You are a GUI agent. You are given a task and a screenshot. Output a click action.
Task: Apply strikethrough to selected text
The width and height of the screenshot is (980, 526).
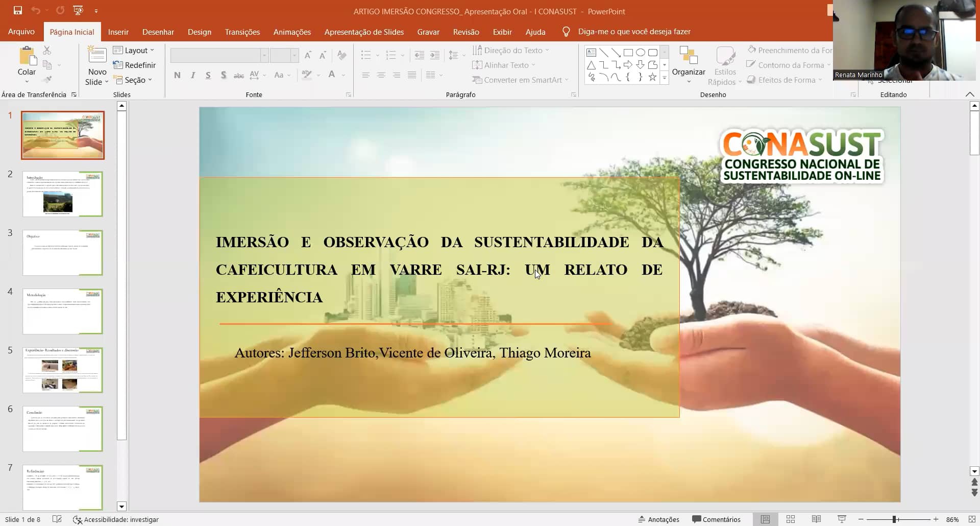click(x=238, y=75)
